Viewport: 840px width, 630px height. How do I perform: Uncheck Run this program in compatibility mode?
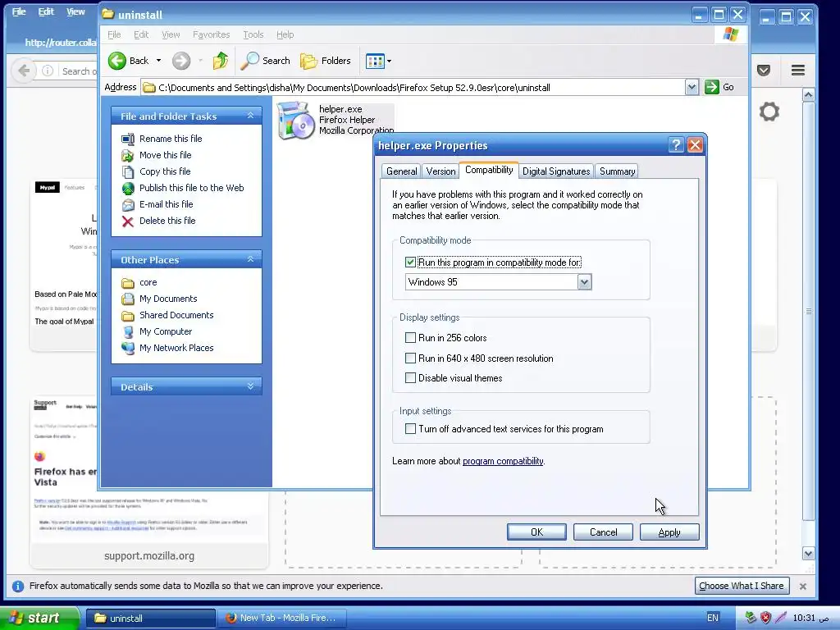(x=410, y=262)
